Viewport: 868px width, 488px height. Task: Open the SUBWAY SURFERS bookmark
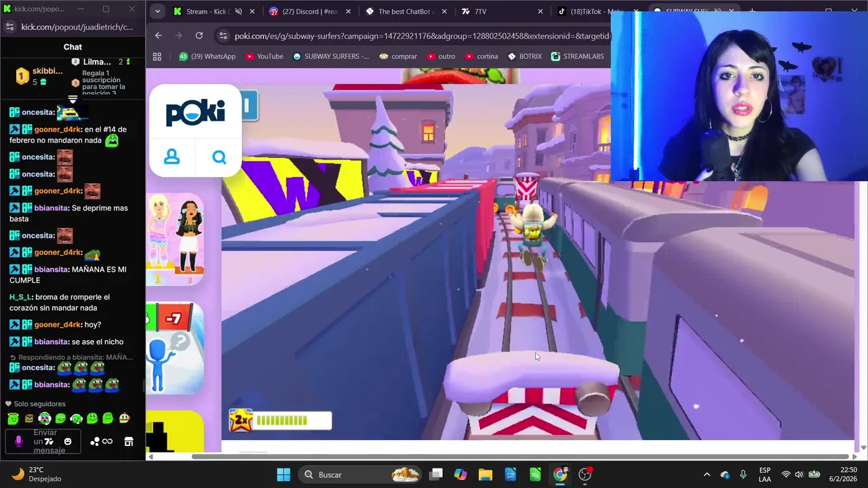click(331, 56)
